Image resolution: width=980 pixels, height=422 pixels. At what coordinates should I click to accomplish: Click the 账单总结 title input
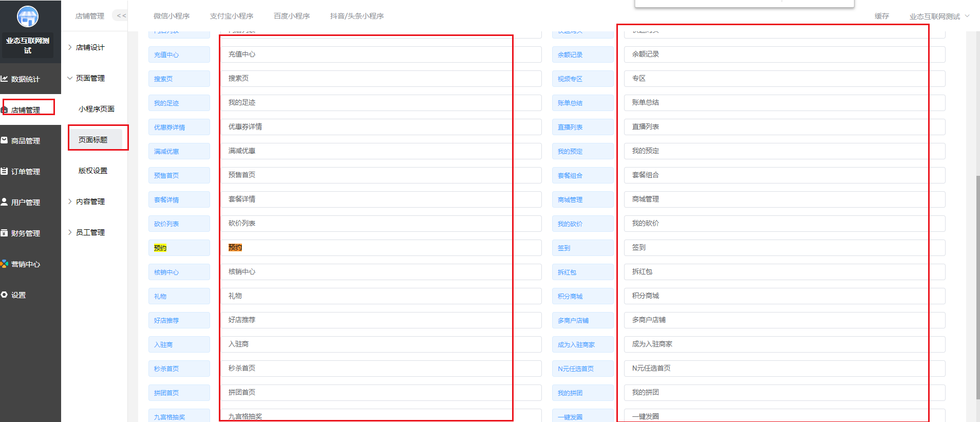click(x=785, y=103)
